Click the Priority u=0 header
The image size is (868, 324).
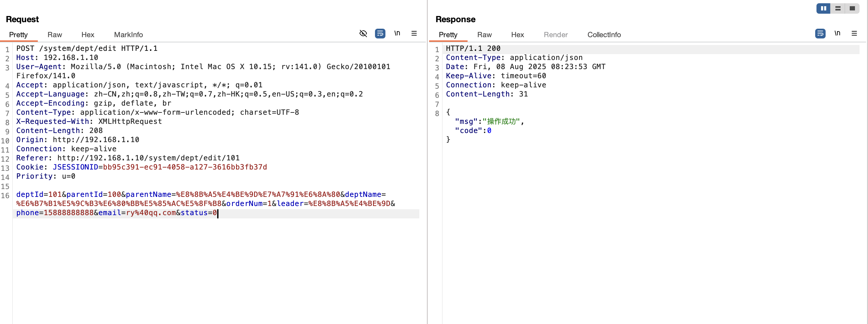(x=46, y=176)
